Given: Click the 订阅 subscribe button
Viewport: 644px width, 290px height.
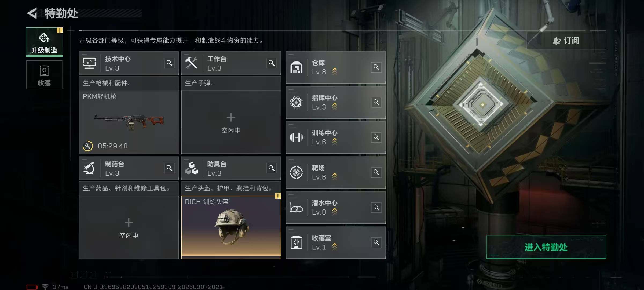Looking at the screenshot, I should [x=566, y=41].
